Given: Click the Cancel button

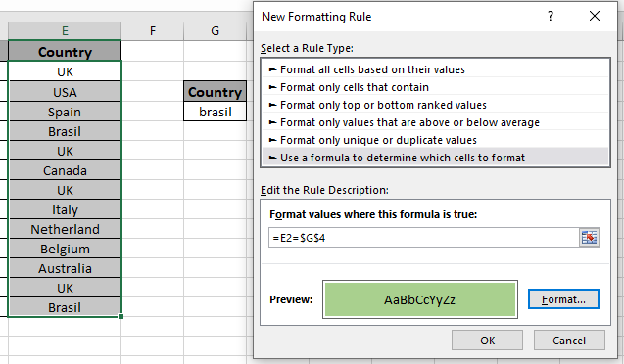Looking at the screenshot, I should click(569, 341).
